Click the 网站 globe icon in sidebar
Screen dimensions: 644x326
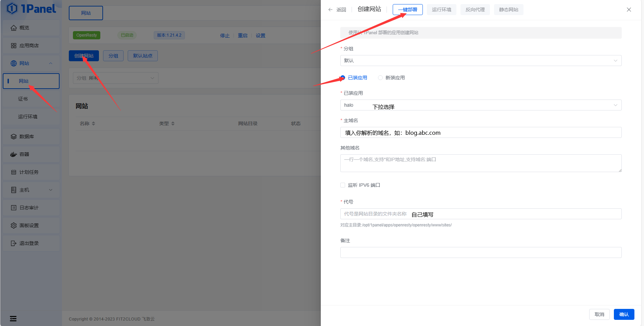(14, 63)
